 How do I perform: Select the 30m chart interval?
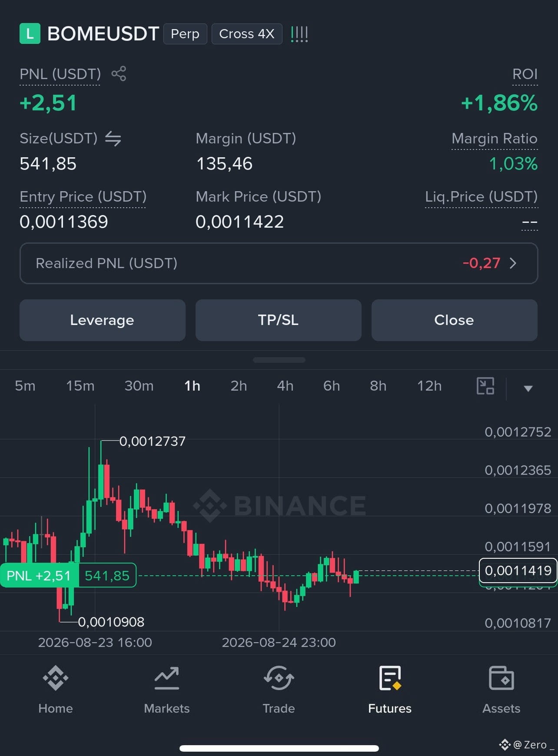(x=139, y=386)
